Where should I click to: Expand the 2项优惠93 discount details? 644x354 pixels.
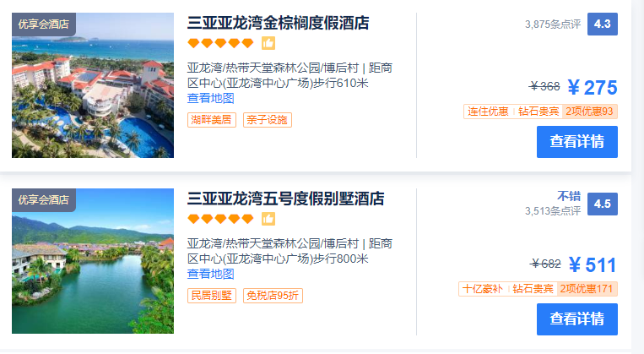tap(589, 112)
